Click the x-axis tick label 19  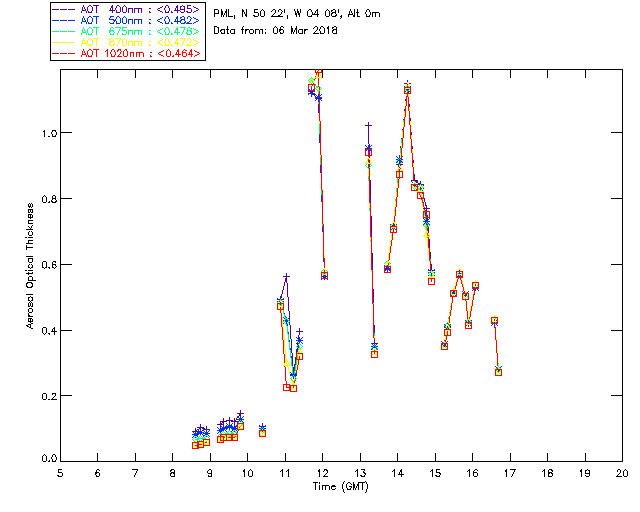pyautogui.click(x=585, y=473)
